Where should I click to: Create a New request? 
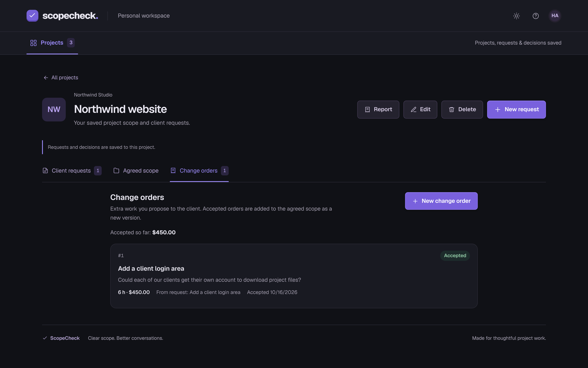tap(516, 110)
